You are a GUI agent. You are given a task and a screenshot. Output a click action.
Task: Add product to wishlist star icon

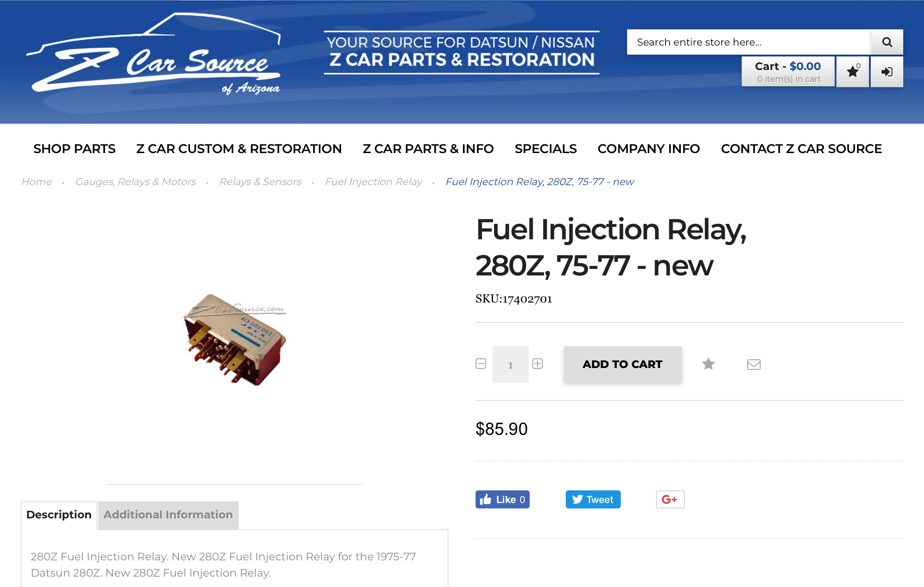point(708,364)
